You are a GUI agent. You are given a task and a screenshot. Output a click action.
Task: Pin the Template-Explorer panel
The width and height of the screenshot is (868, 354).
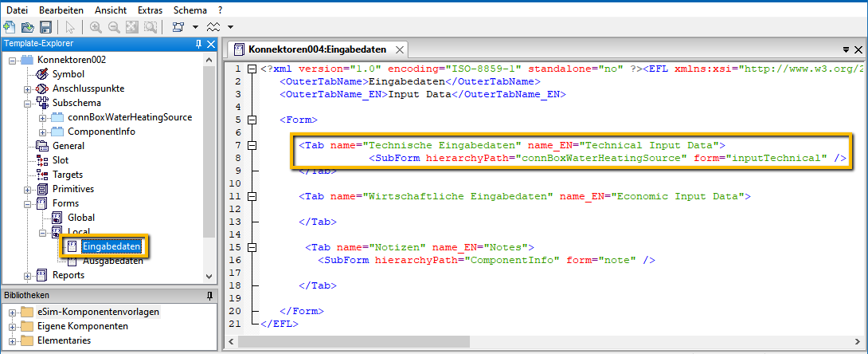(199, 44)
